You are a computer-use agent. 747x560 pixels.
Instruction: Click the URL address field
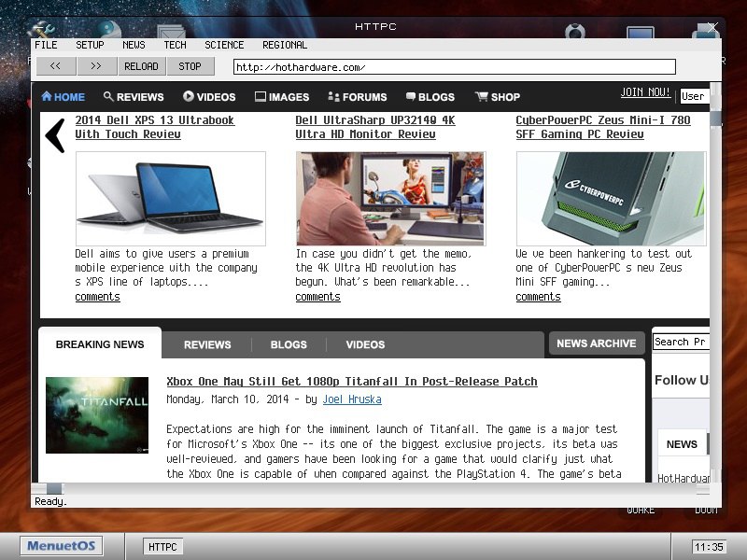click(455, 66)
